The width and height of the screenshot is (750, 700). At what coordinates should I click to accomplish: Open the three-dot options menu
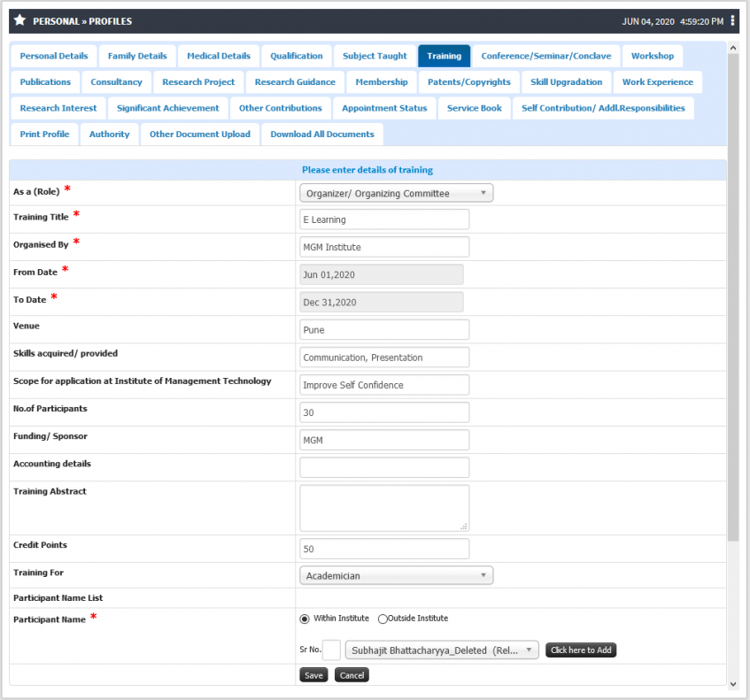pos(732,20)
